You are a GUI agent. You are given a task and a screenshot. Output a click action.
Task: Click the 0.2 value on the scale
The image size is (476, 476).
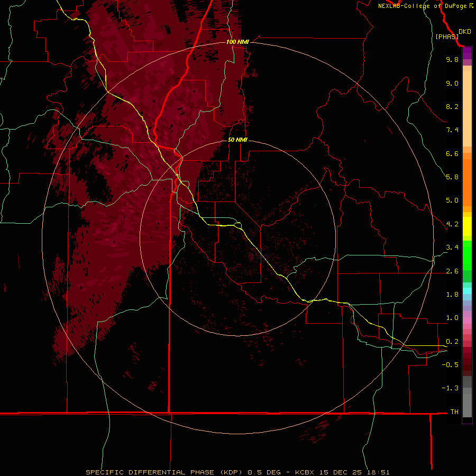452,342
